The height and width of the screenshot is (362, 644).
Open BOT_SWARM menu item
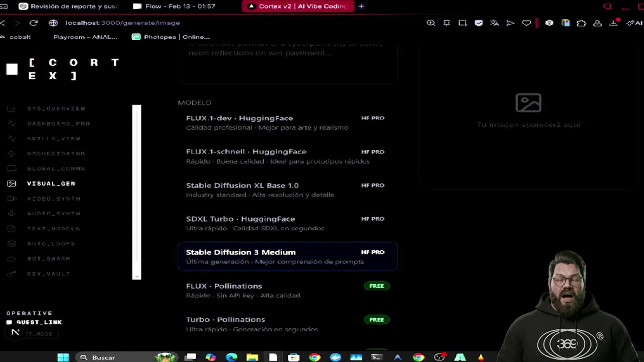(x=49, y=259)
